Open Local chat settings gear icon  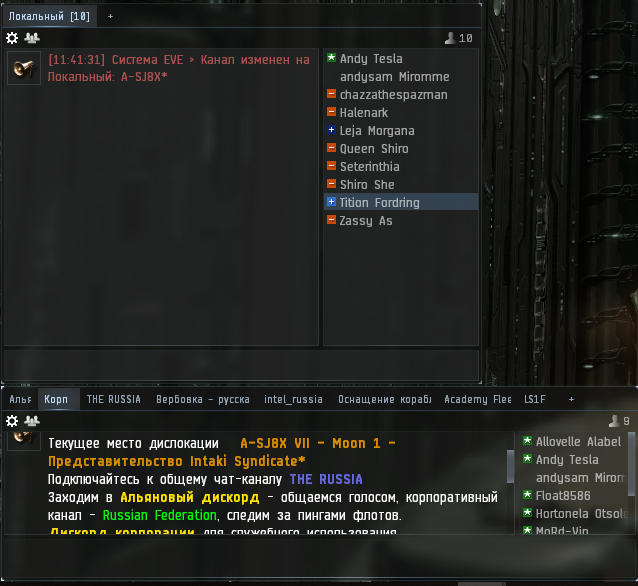12,38
